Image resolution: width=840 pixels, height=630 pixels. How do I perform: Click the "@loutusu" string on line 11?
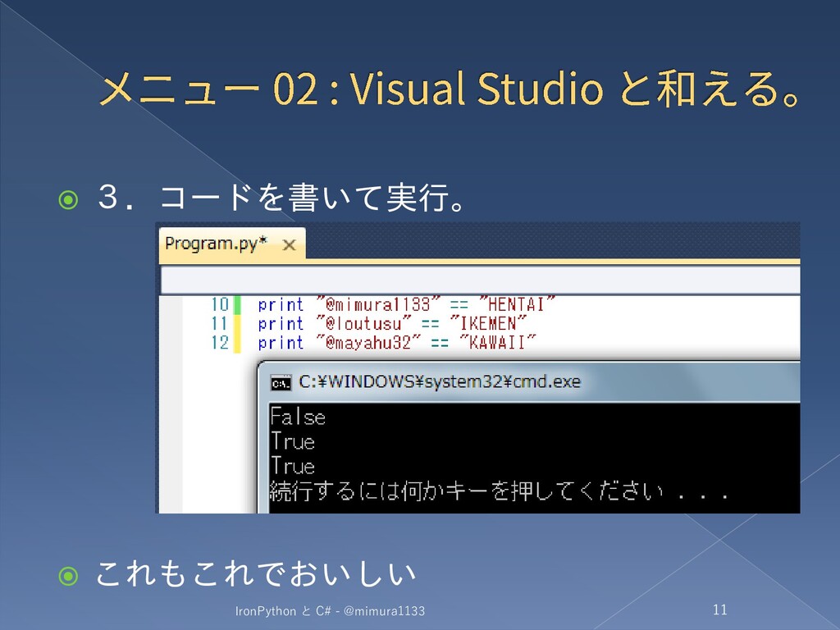tap(363, 323)
